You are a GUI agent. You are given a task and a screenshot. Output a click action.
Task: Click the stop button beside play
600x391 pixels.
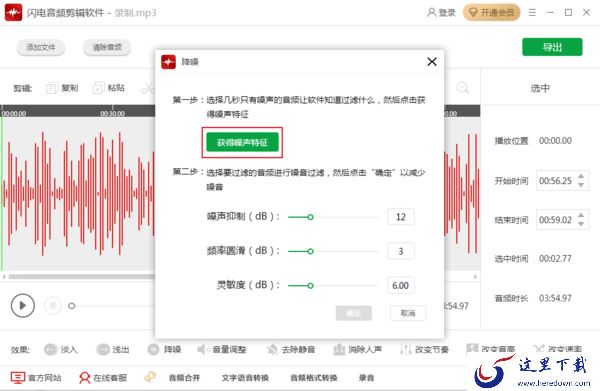coord(52,305)
